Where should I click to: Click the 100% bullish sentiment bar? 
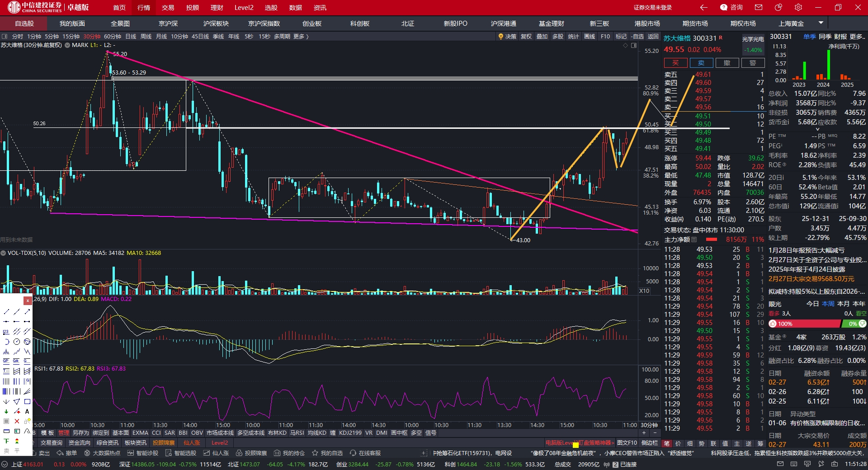804,324
